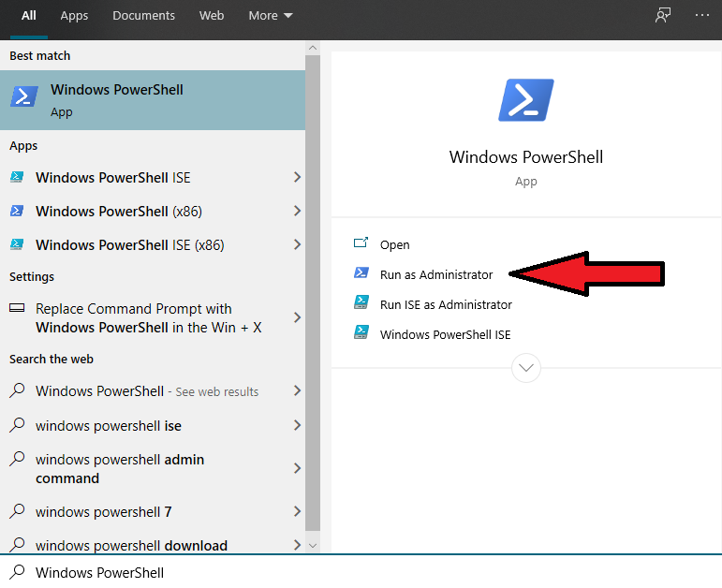Select 'Windows PowerShell - See web results'
The image size is (722, 588).
click(153, 391)
